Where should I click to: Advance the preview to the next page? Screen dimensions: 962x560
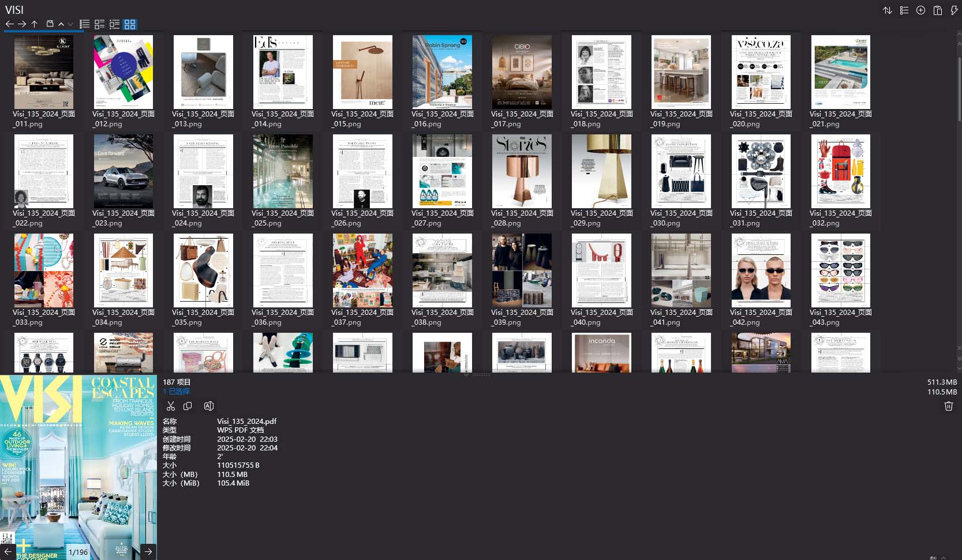[x=148, y=551]
